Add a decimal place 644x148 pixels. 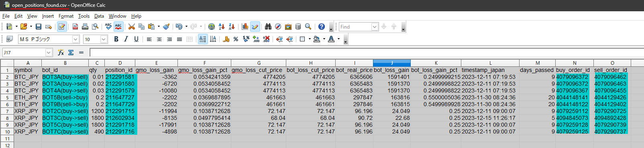click(256, 39)
